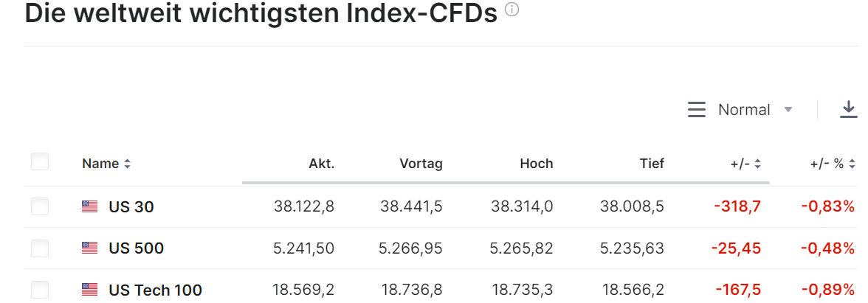This screenshot has height=303, width=868.
Task: Toggle the select-all checkbox in header row
Action: click(40, 162)
